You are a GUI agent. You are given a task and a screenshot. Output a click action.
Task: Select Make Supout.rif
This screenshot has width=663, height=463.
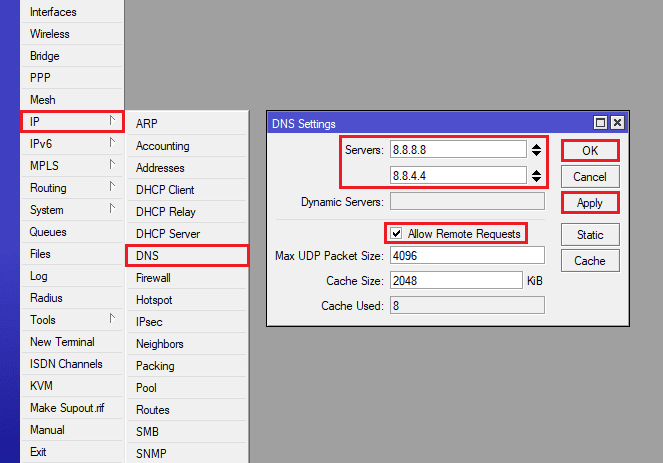click(72, 408)
